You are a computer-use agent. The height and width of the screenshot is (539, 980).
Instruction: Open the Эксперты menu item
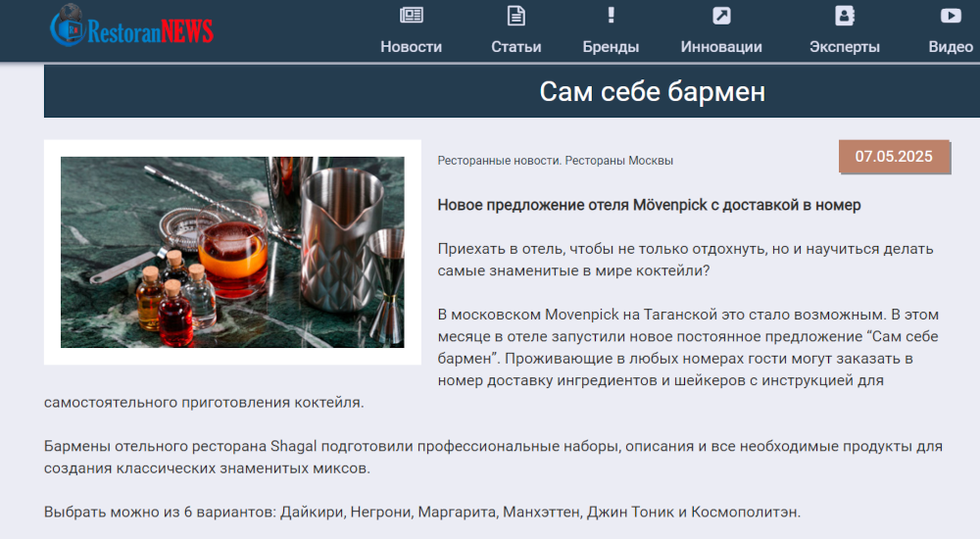click(845, 47)
